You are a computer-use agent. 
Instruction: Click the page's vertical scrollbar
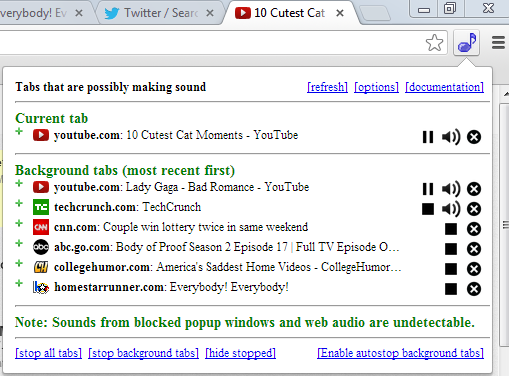point(504,225)
